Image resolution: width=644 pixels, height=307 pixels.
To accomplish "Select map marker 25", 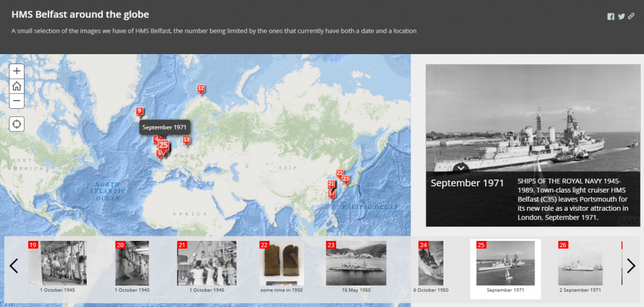I will 164,145.
